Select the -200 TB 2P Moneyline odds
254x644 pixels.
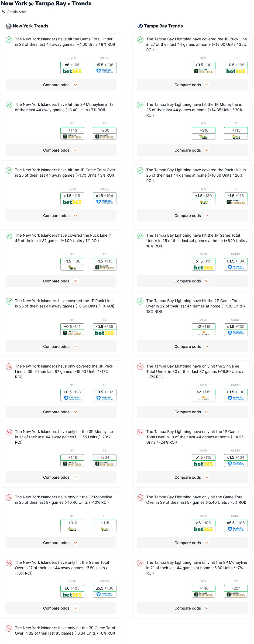click(105, 130)
